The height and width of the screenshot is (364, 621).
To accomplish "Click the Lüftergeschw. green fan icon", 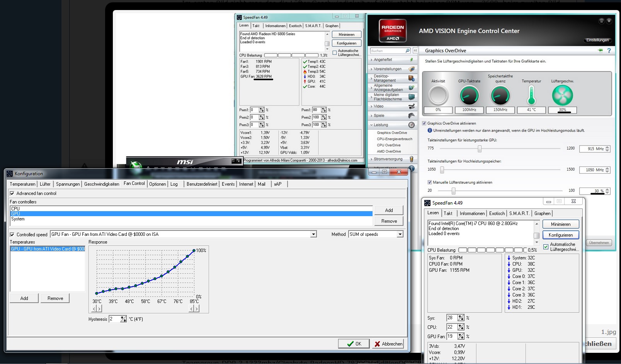I will (562, 95).
